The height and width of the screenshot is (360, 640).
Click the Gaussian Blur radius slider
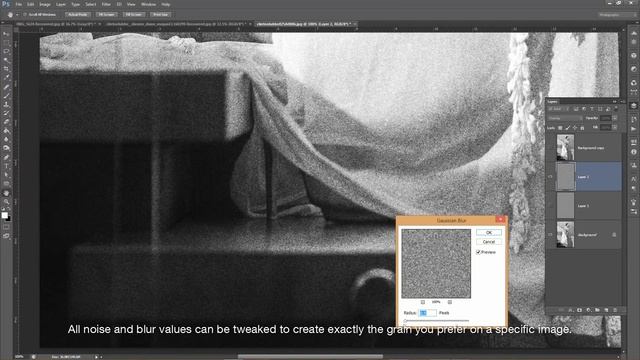point(436,321)
